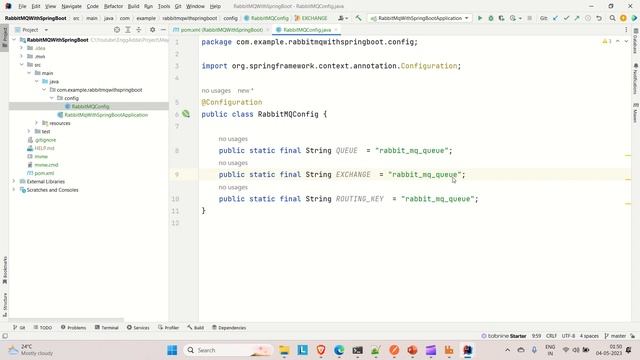Open Search Everywhere magnifier icon
Image resolution: width=640 pixels, height=360 pixels.
[612, 18]
